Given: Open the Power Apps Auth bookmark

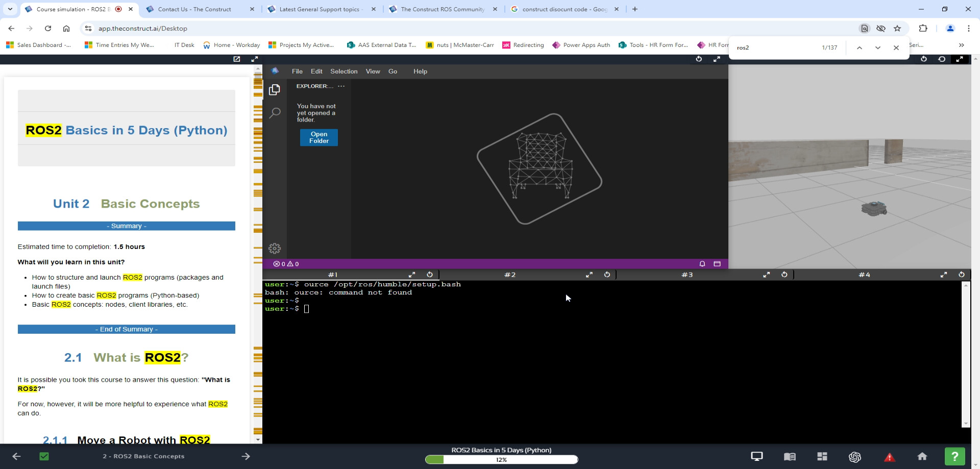Looking at the screenshot, I should [x=581, y=45].
